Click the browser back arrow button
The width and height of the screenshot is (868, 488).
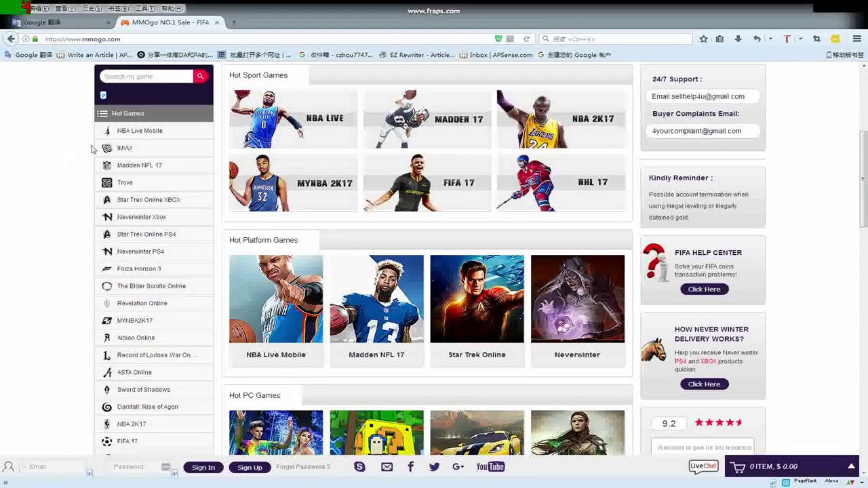11,39
